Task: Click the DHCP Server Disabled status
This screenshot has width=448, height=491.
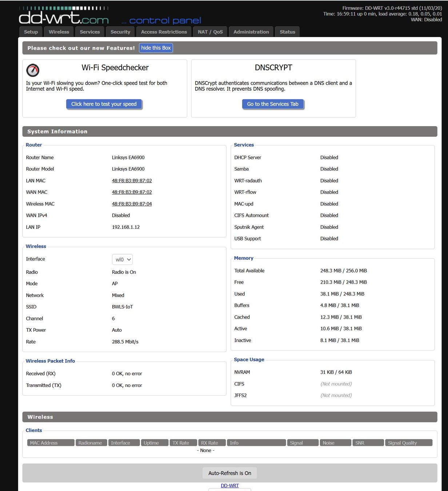Action: coord(329,157)
